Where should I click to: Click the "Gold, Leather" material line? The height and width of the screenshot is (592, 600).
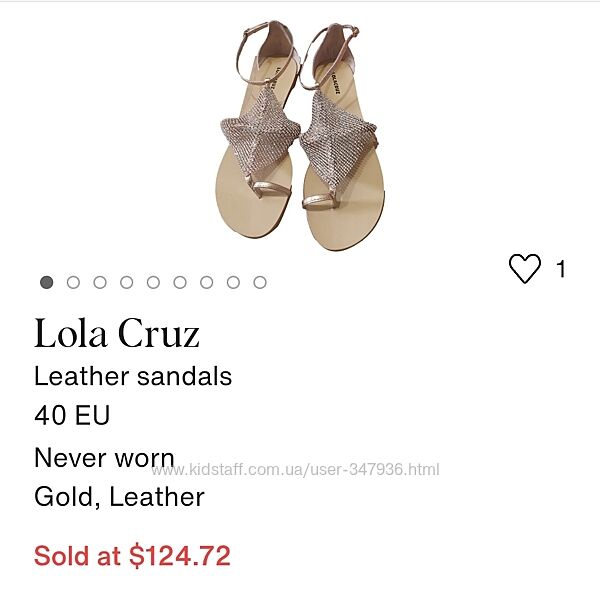click(119, 496)
